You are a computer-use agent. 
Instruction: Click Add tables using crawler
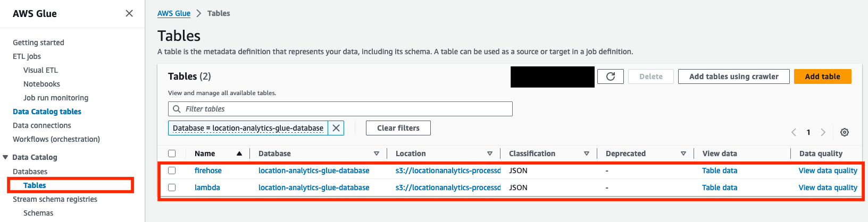[733, 76]
